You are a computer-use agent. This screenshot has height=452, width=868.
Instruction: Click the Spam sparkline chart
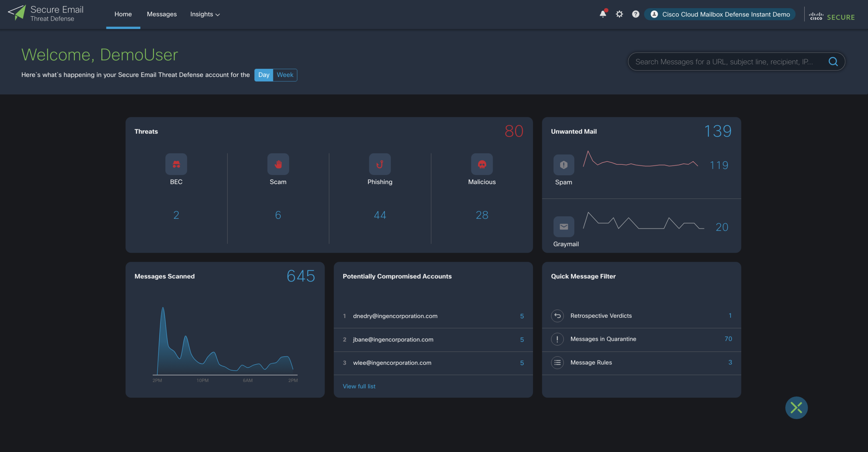pos(640,159)
